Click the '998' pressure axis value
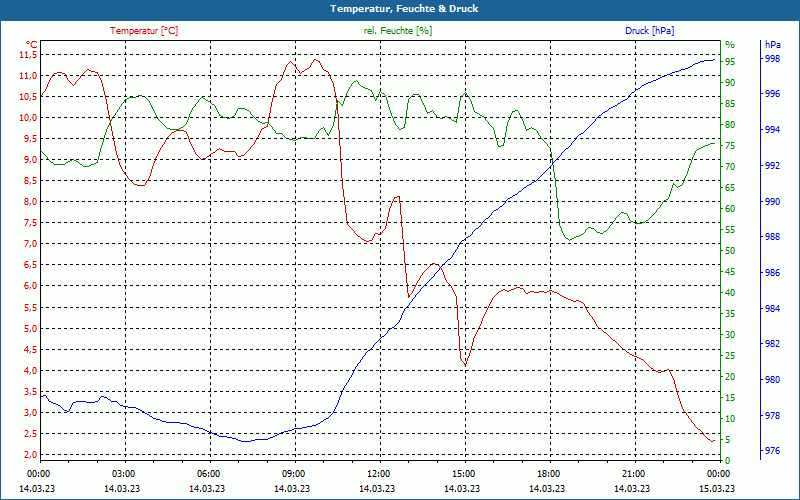Viewport: 800px width, 500px height. coord(772,59)
